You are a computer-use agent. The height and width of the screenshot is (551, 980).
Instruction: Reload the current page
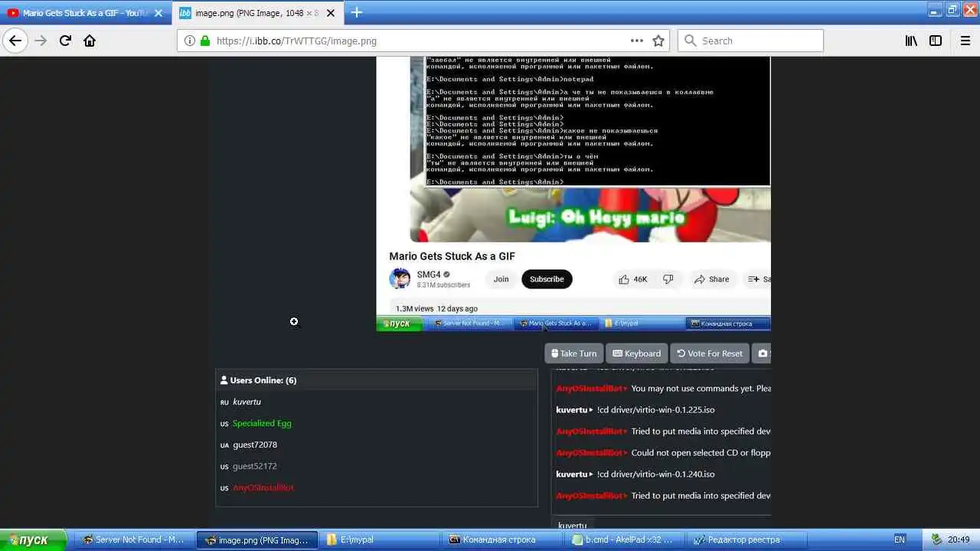65,41
